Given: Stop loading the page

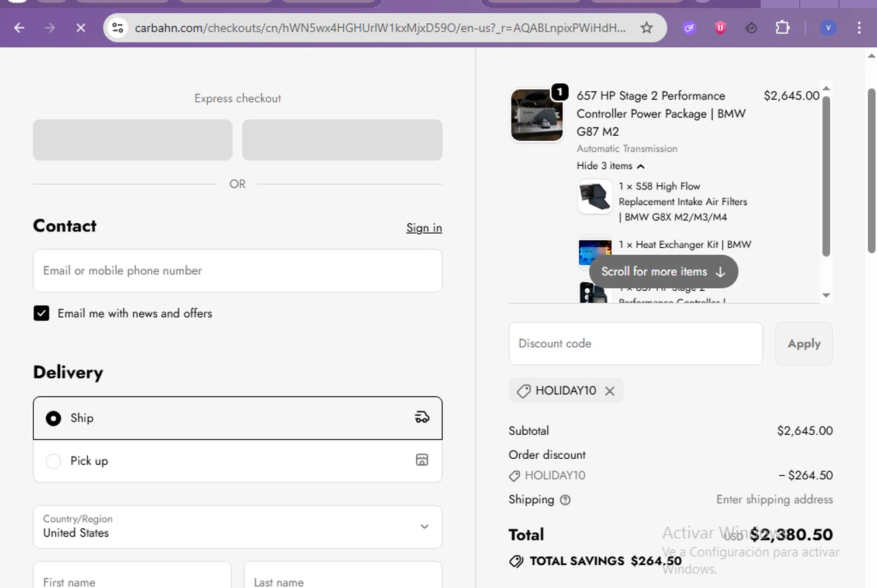Looking at the screenshot, I should [x=81, y=27].
